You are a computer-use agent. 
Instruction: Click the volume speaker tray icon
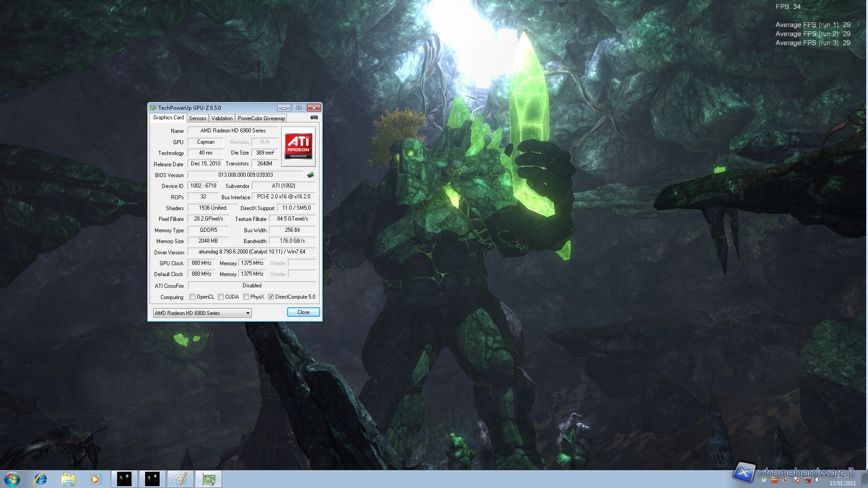(x=817, y=480)
